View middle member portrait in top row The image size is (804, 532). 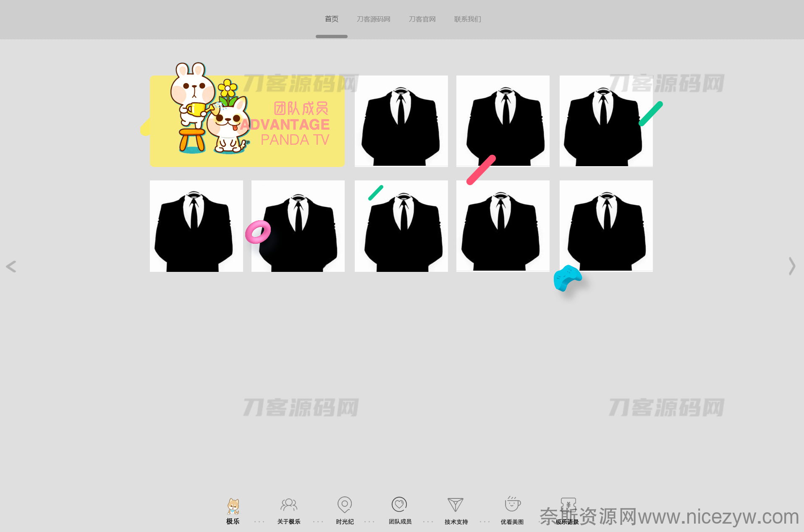point(503,121)
